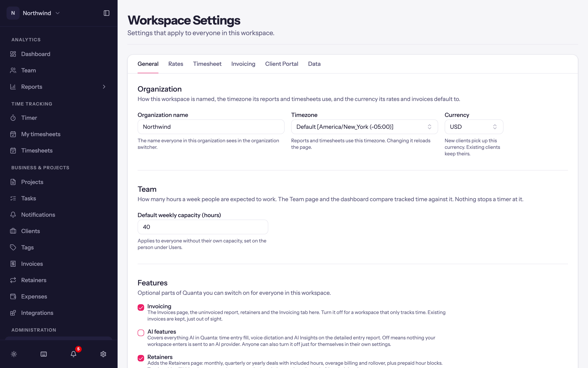Image resolution: width=588 pixels, height=368 pixels.
Task: Expand the Reports submenu chevron
Action: (104, 87)
